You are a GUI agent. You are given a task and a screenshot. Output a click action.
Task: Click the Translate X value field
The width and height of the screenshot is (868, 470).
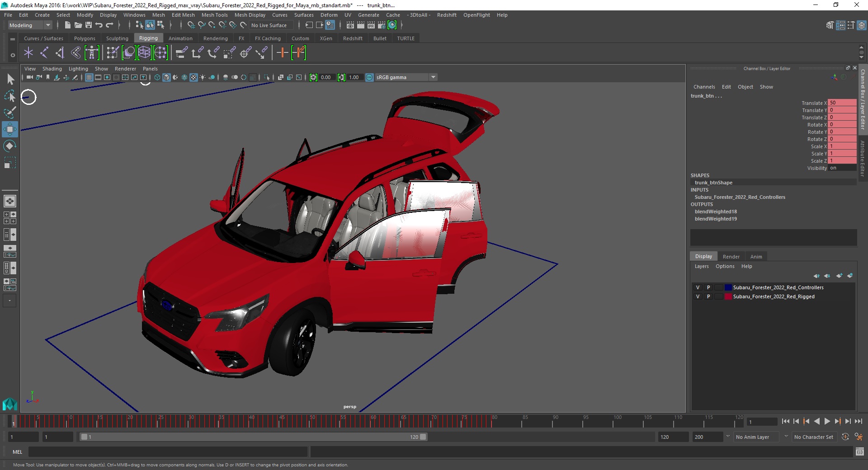click(842, 103)
